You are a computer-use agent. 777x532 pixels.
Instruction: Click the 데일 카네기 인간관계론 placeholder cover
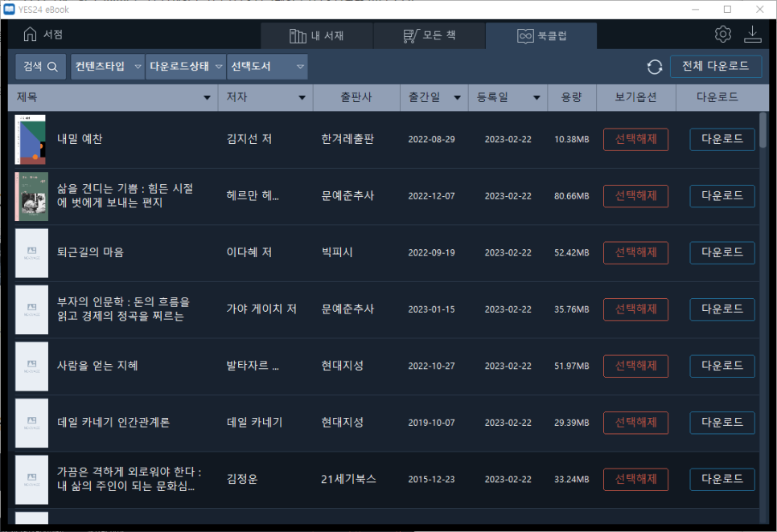31,424
